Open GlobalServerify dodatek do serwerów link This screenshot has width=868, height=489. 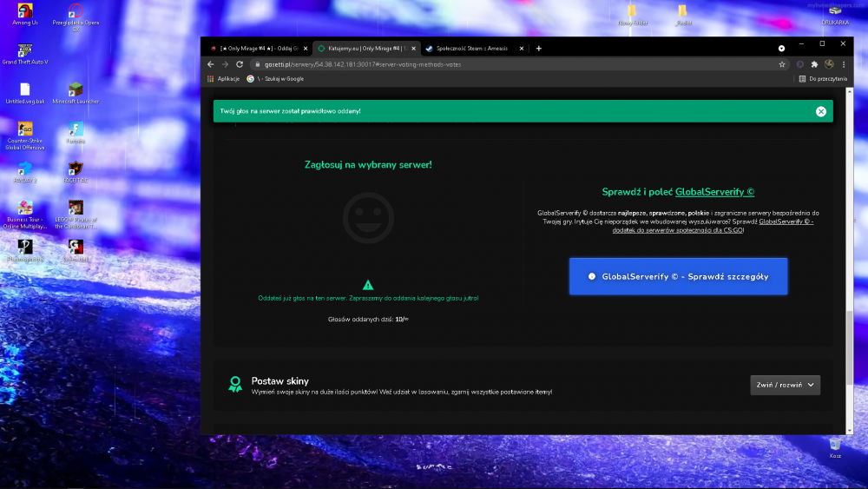[713, 226]
